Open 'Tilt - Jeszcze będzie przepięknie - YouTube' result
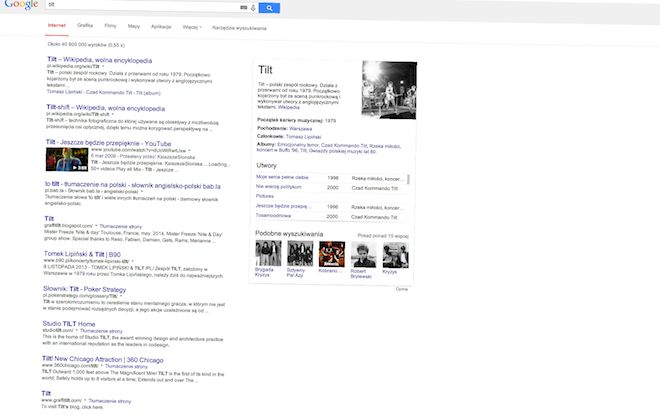Image resolution: width=660 pixels, height=415 pixels. 109,143
